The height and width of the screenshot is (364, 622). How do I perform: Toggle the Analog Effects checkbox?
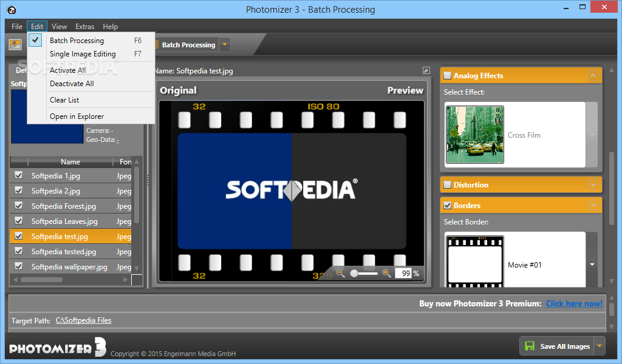point(447,75)
